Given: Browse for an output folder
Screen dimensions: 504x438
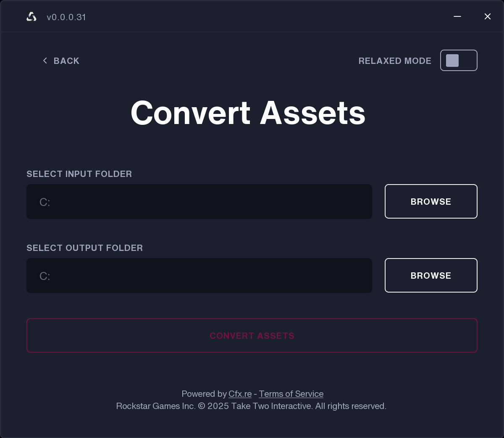Looking at the screenshot, I should [431, 275].
